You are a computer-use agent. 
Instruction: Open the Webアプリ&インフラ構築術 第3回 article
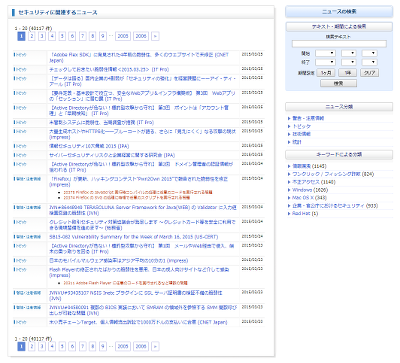tap(142, 96)
